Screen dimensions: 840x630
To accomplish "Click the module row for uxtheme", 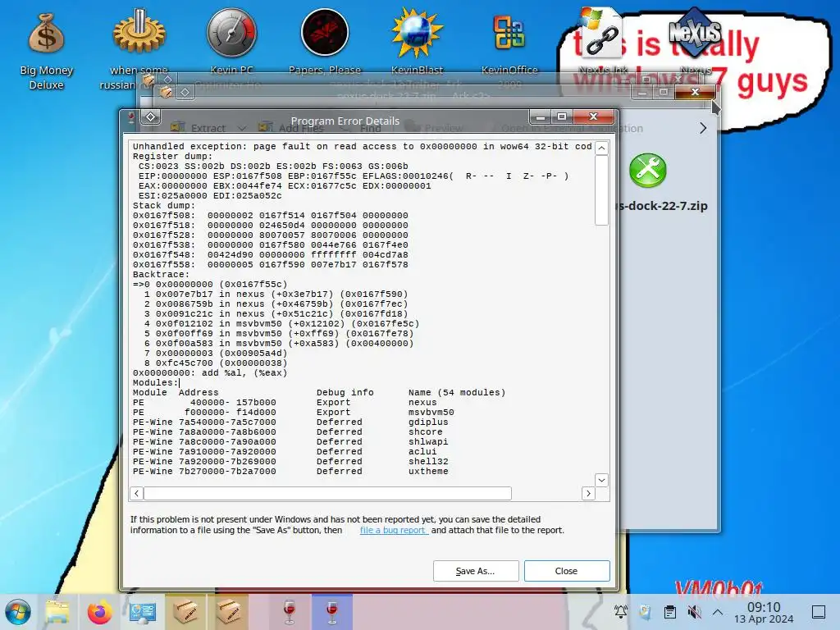I will (x=290, y=472).
